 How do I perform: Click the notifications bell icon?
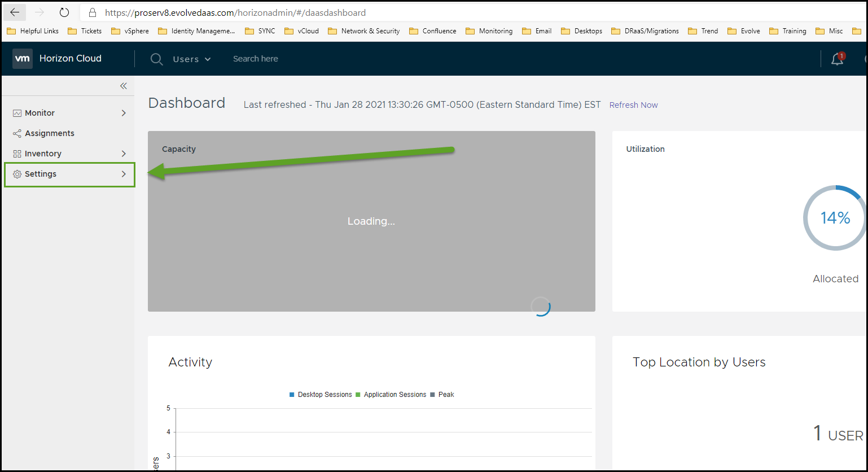(837, 59)
